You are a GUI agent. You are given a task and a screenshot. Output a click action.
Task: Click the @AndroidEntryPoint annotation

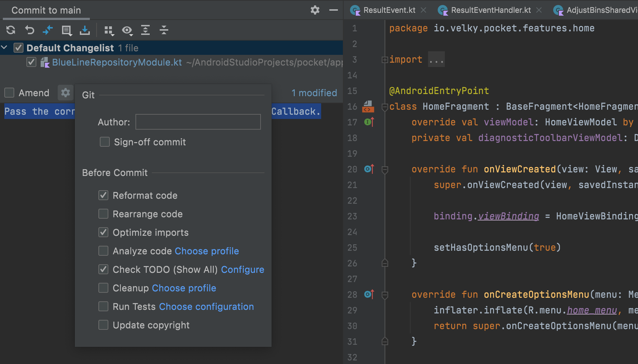coord(439,91)
